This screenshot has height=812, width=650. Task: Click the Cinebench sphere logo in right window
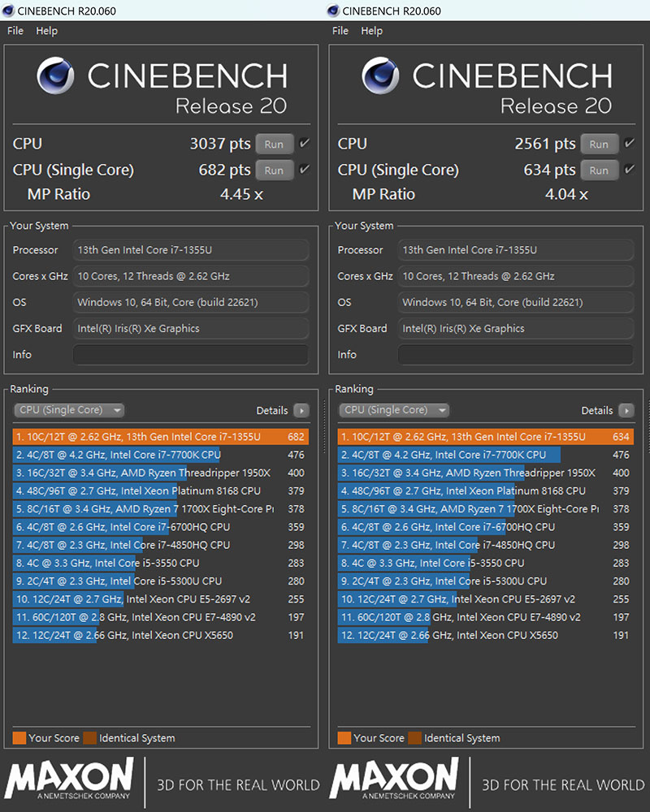380,76
